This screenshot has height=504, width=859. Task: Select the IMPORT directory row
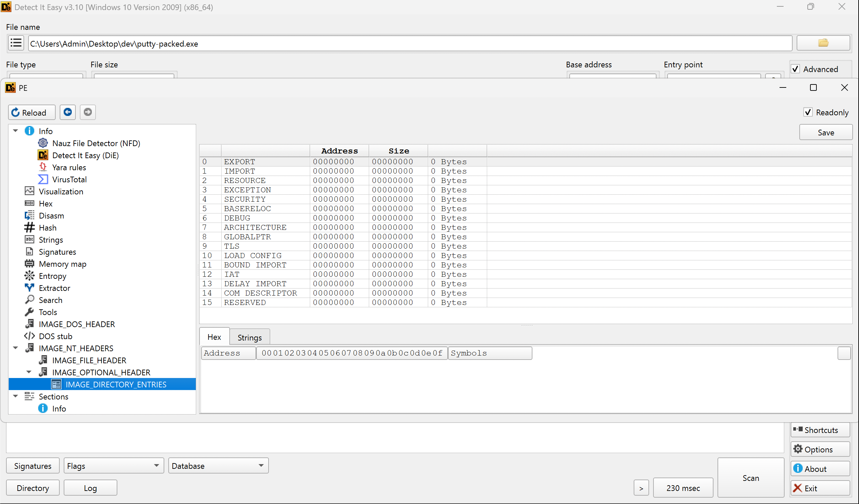526,171
